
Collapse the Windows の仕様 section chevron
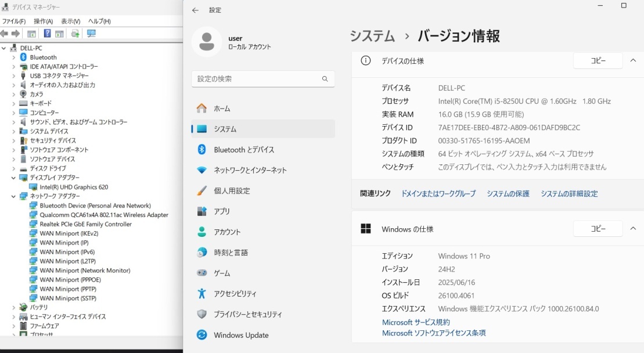[633, 229]
